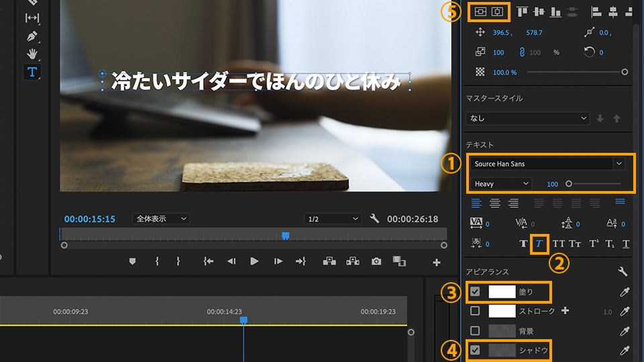Click the Lift button

[329, 261]
